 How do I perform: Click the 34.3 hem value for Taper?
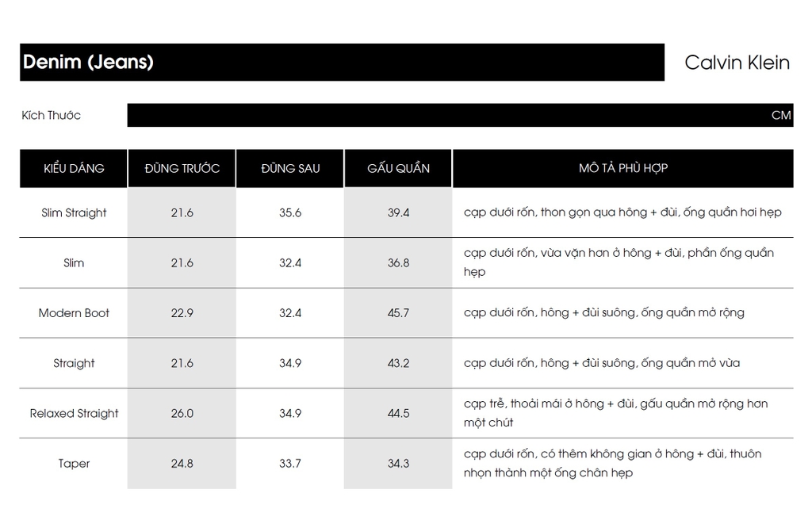(398, 463)
